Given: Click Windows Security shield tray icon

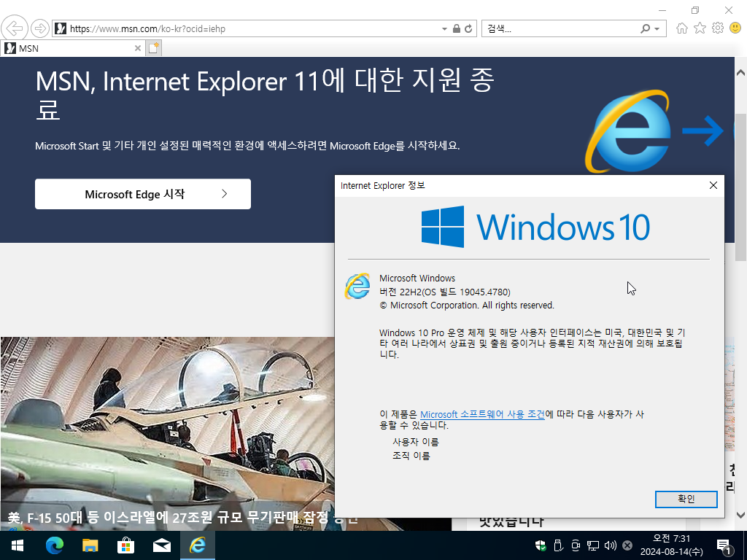Looking at the screenshot, I should (x=541, y=545).
